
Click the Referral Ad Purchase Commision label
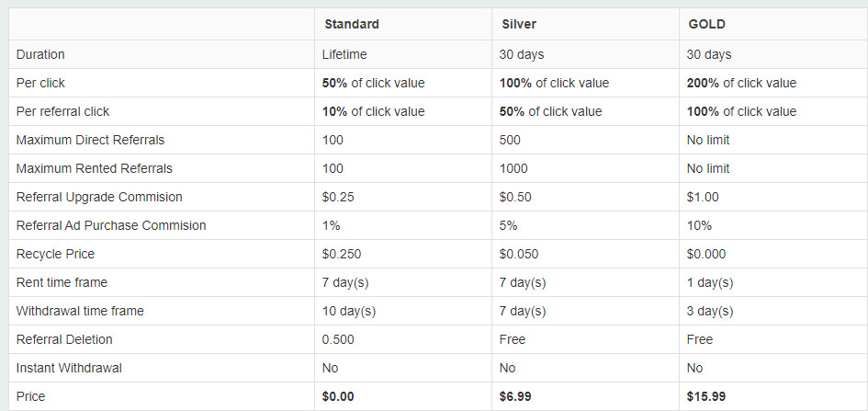pos(111,225)
